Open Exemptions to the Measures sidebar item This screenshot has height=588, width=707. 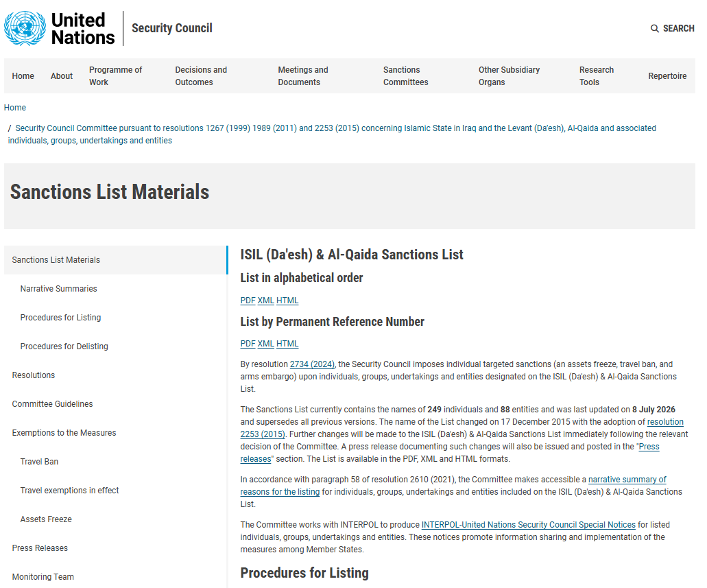click(64, 433)
